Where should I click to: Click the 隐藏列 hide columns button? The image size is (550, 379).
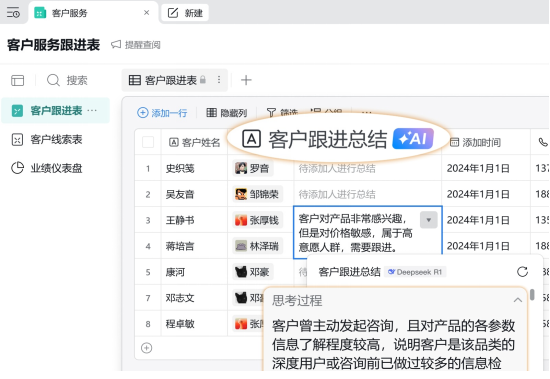(227, 113)
